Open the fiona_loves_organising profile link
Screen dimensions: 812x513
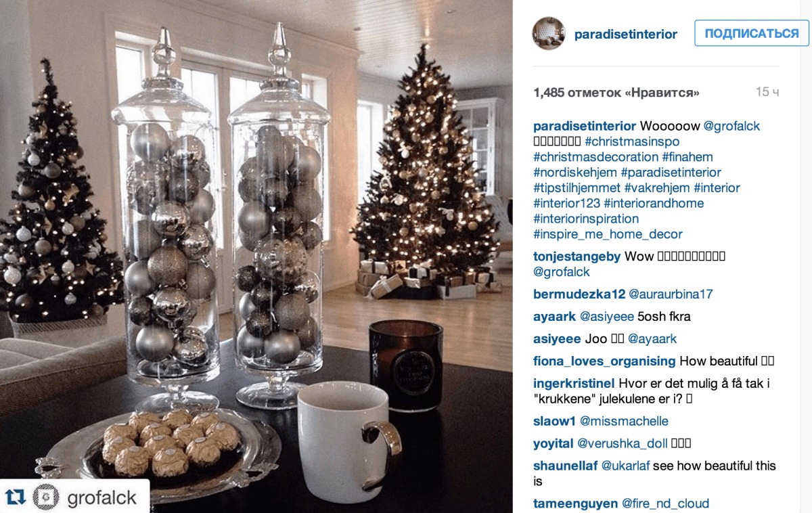click(604, 361)
